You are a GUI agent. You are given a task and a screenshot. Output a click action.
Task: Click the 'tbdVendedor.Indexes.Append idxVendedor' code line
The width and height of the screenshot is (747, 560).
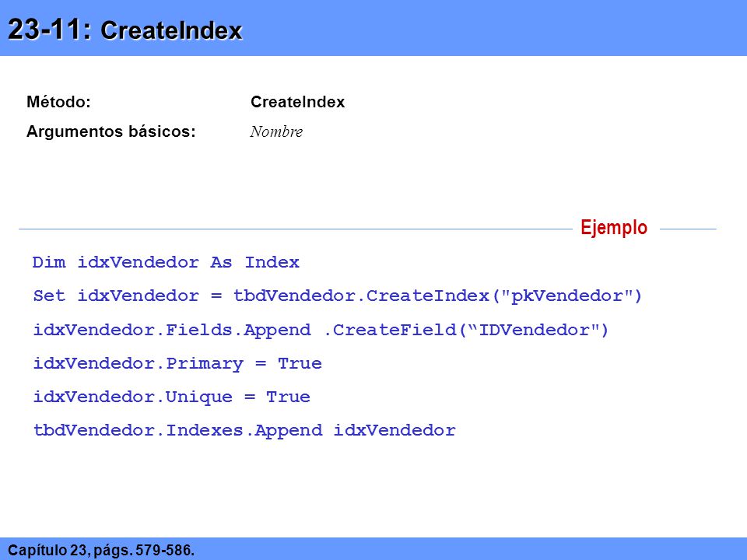pos(244,431)
